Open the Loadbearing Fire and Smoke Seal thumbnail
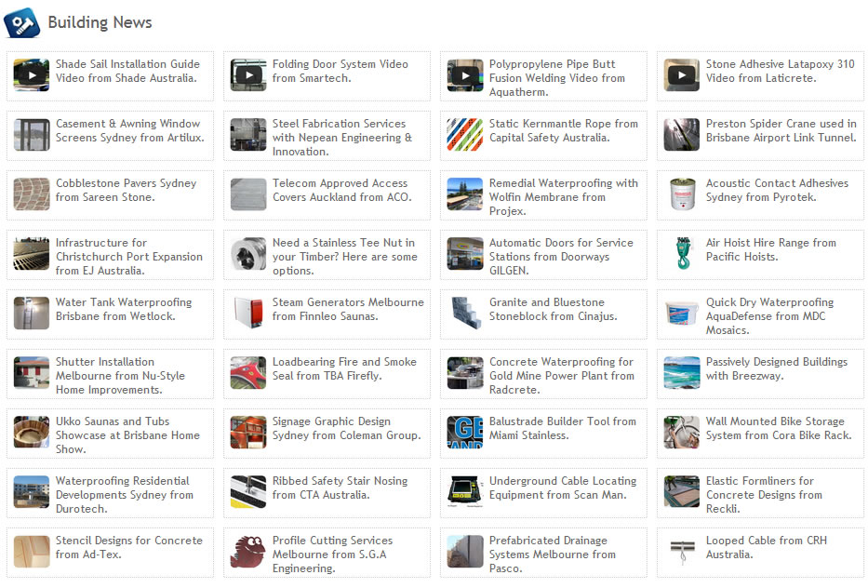This screenshot has width=868, height=588. pyautogui.click(x=248, y=373)
